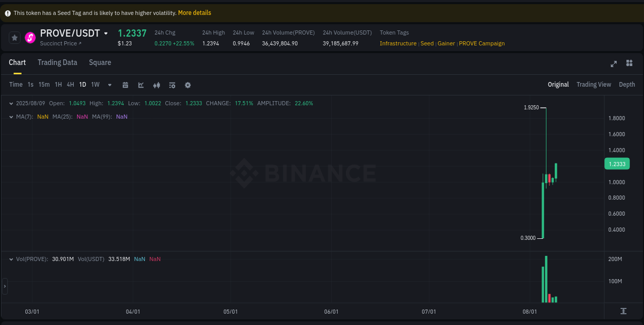The width and height of the screenshot is (644, 325).
Task: Switch to the Trading Data tab
Action: (57, 62)
